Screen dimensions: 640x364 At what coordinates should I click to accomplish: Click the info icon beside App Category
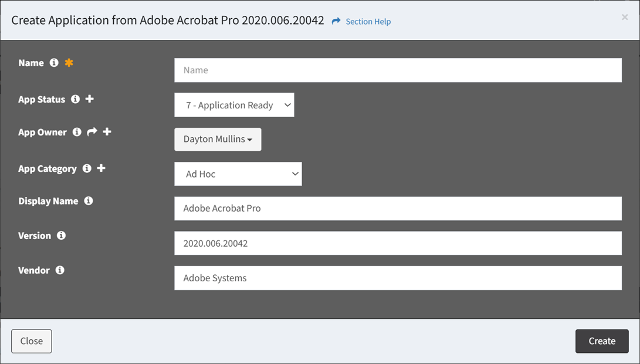(87, 168)
